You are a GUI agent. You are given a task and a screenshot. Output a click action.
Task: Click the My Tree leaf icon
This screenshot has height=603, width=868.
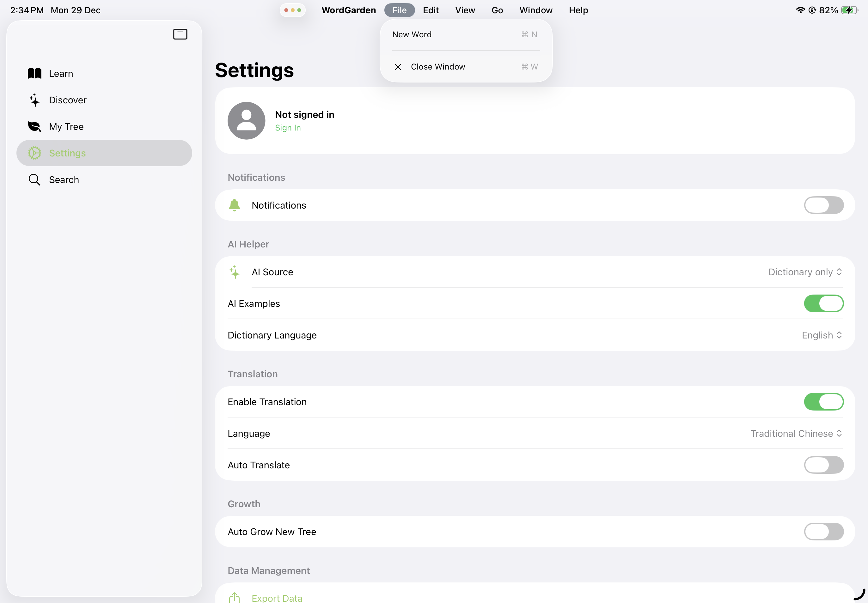pyautogui.click(x=34, y=126)
